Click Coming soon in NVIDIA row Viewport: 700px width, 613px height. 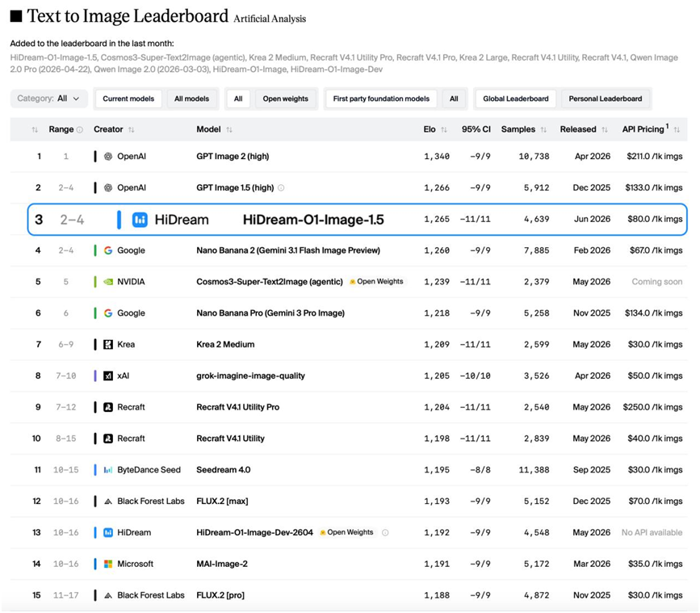click(x=656, y=282)
